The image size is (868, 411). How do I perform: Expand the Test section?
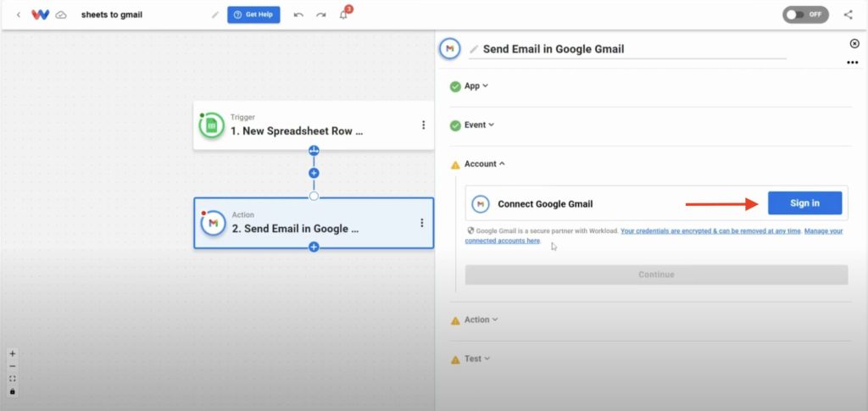tap(476, 358)
